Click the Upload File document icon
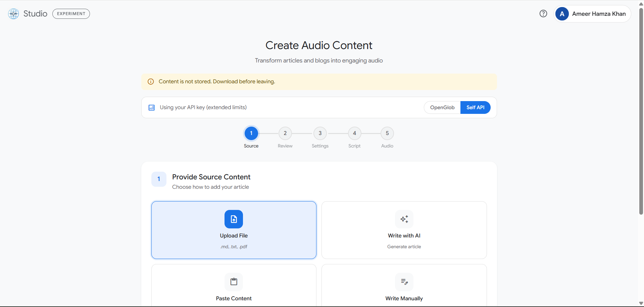This screenshot has height=307, width=644. tap(234, 219)
